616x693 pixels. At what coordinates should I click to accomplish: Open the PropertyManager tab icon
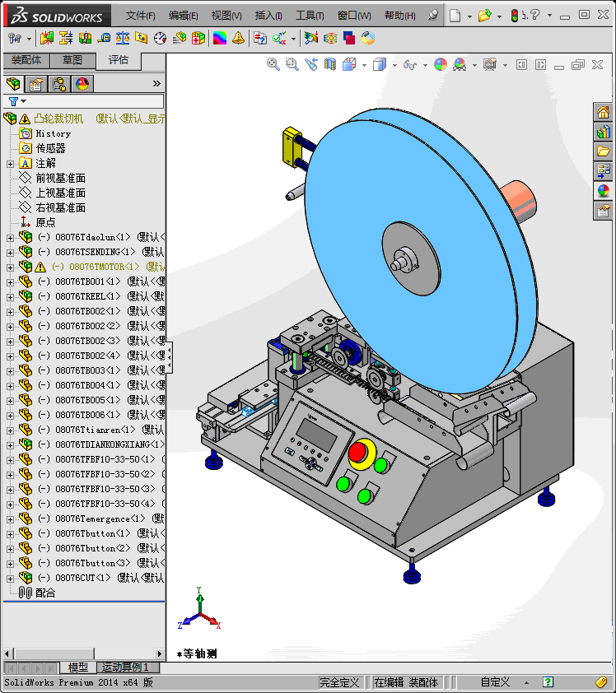(x=35, y=83)
